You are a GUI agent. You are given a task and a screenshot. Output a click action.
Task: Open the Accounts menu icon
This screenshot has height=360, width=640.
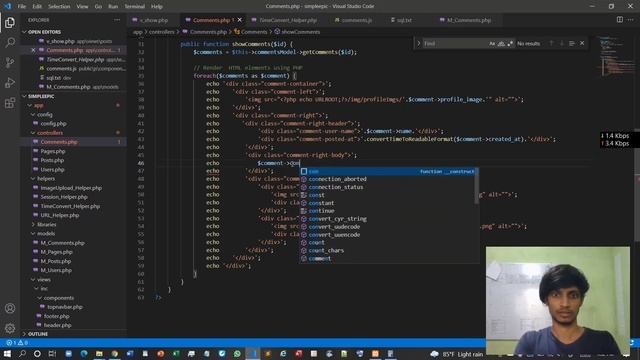coord(10,308)
